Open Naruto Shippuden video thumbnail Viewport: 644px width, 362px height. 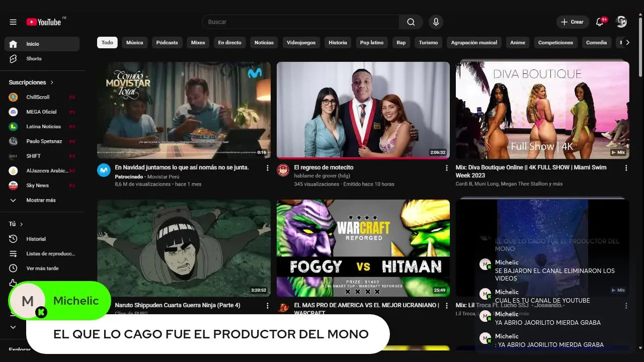click(x=184, y=248)
